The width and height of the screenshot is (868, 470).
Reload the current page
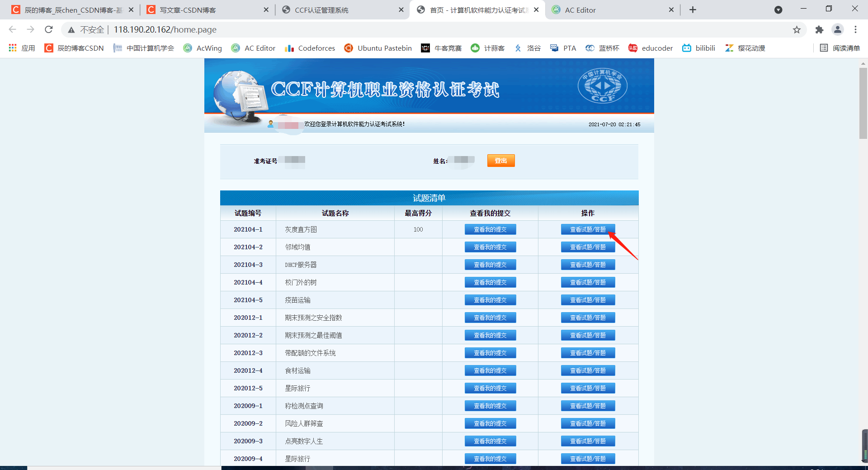tap(49, 29)
